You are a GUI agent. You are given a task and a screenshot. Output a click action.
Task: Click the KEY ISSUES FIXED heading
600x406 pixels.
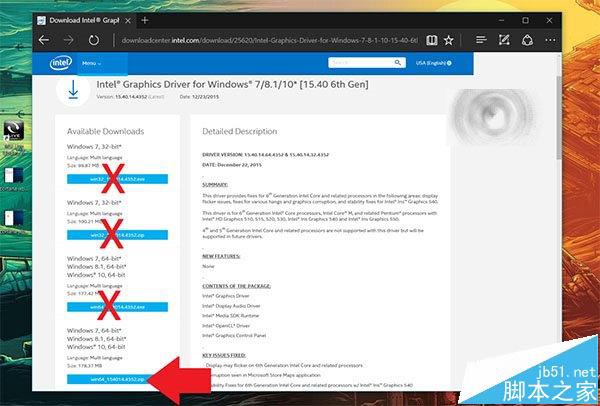224,355
